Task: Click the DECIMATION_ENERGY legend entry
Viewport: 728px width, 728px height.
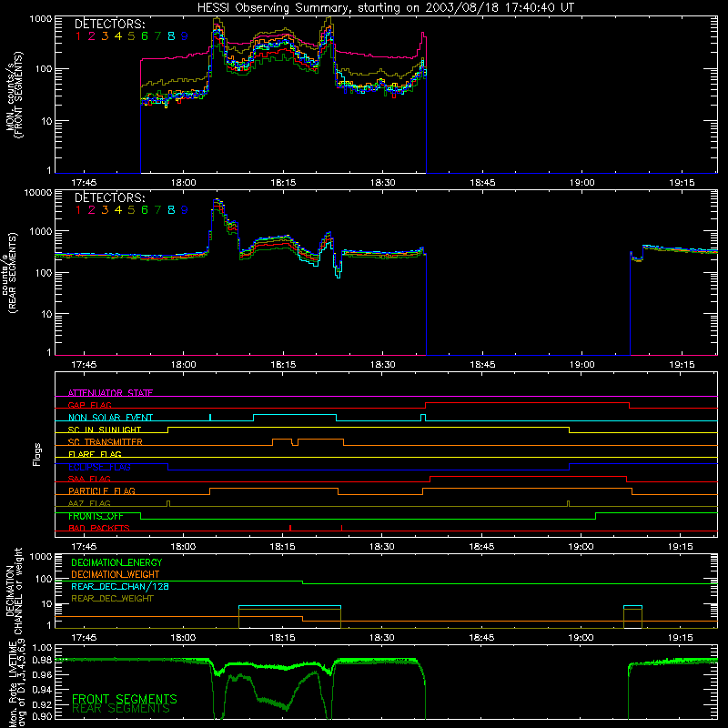Action: (116, 562)
